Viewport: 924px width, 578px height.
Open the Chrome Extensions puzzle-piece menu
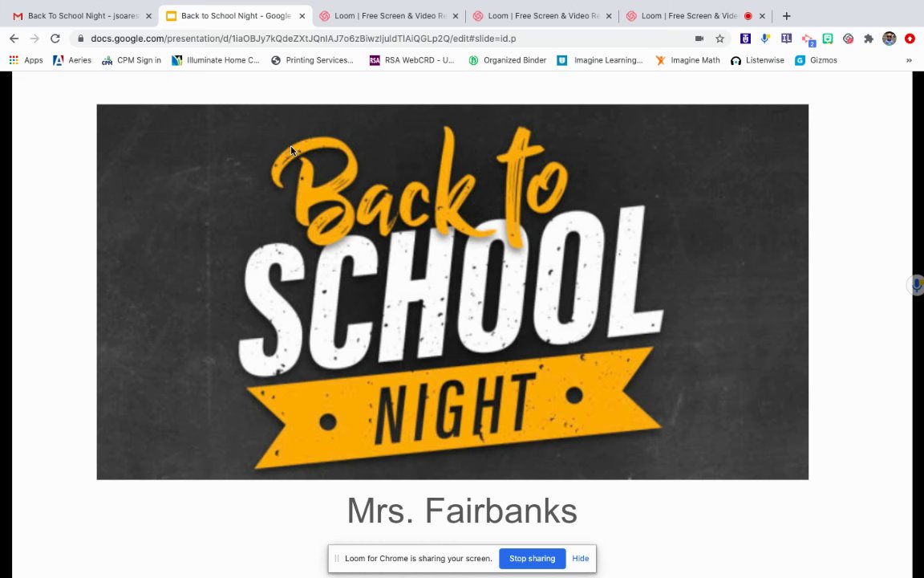869,39
